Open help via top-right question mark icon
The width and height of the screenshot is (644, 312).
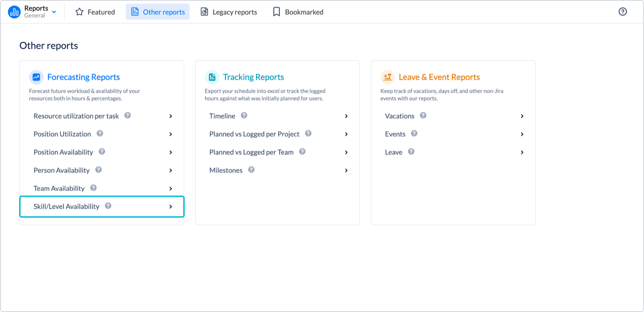pyautogui.click(x=623, y=12)
